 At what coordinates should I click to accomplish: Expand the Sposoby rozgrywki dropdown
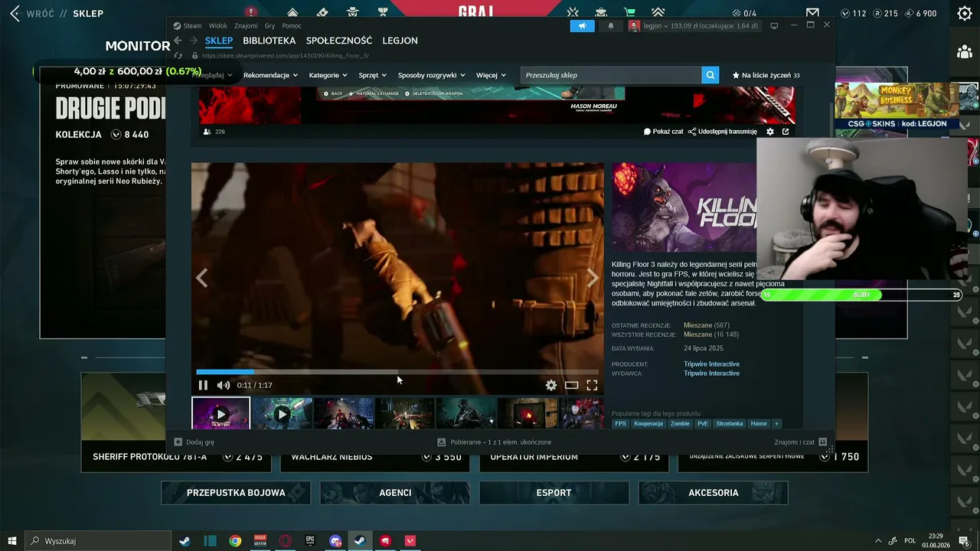(x=431, y=75)
